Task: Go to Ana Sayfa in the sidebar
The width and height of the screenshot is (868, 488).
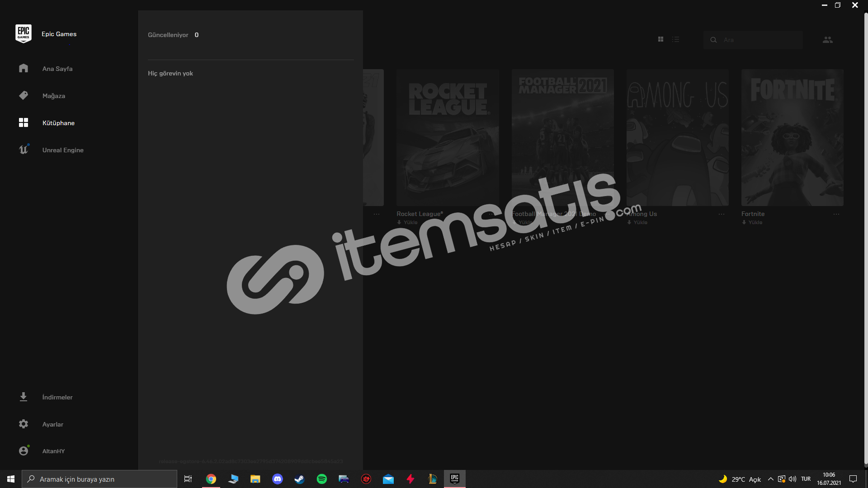Action: click(57, 69)
